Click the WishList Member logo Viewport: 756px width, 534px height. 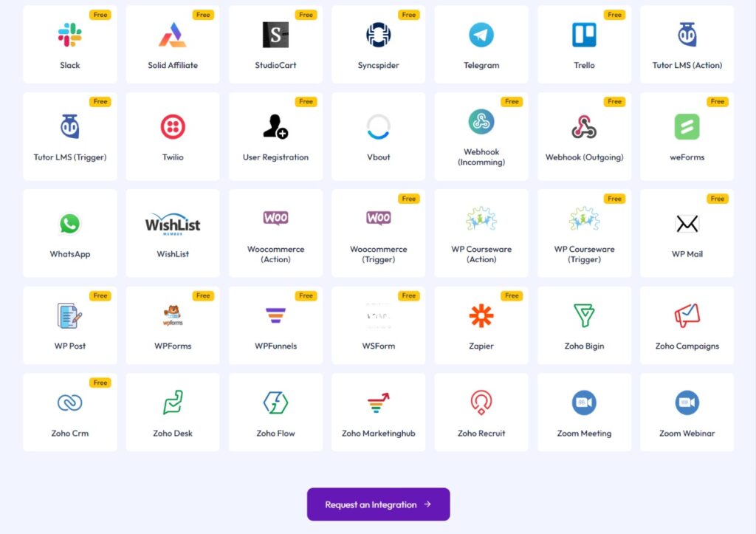[173, 224]
